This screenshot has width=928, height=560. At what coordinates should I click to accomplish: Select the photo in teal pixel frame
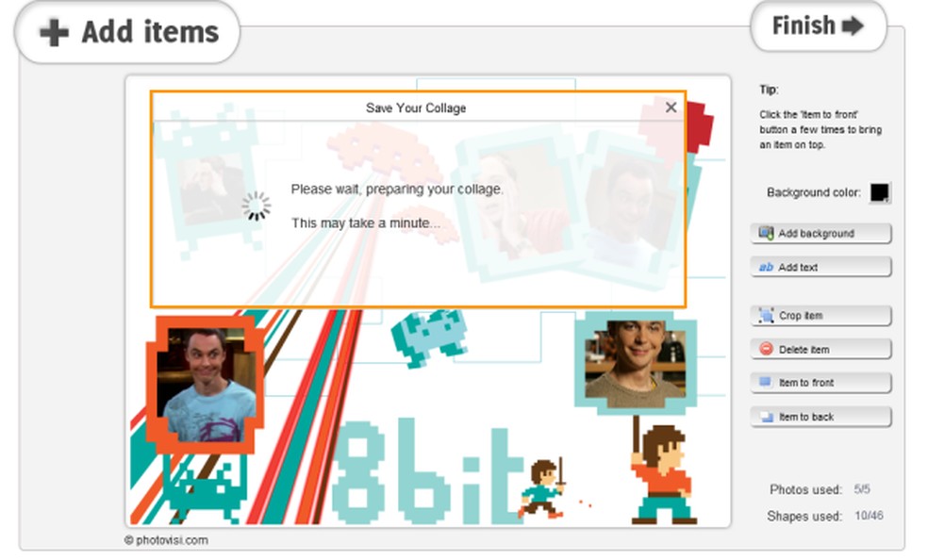tap(635, 361)
